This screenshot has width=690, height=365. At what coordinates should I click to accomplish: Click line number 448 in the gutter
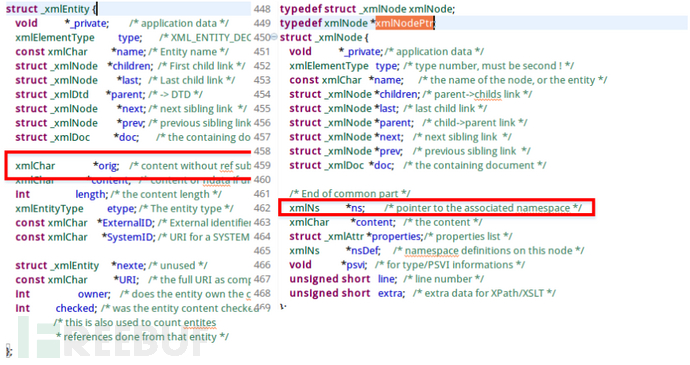pos(262,9)
